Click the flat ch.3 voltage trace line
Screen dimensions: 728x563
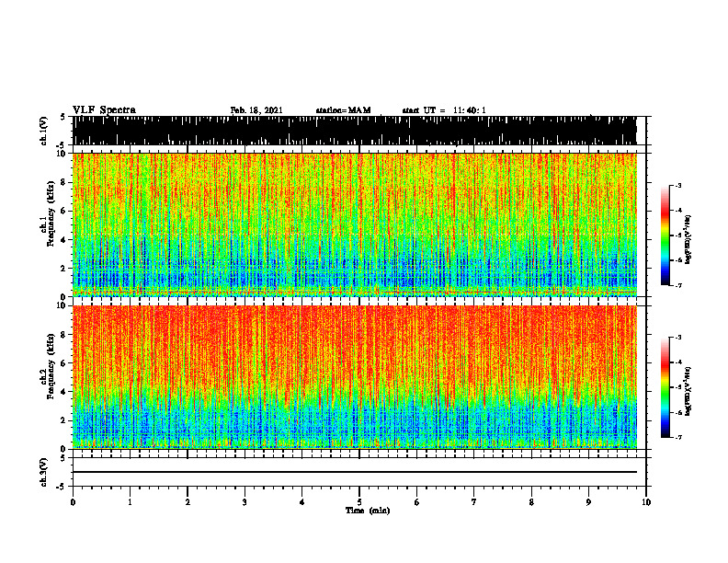[354, 472]
